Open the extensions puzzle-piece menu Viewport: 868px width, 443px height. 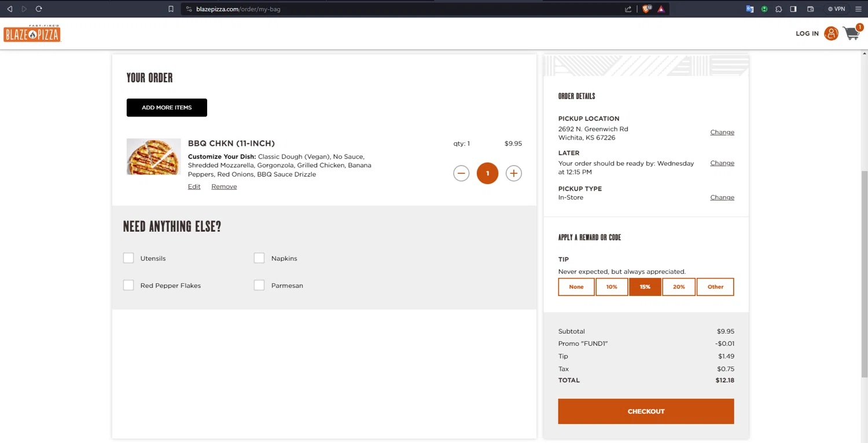(779, 9)
